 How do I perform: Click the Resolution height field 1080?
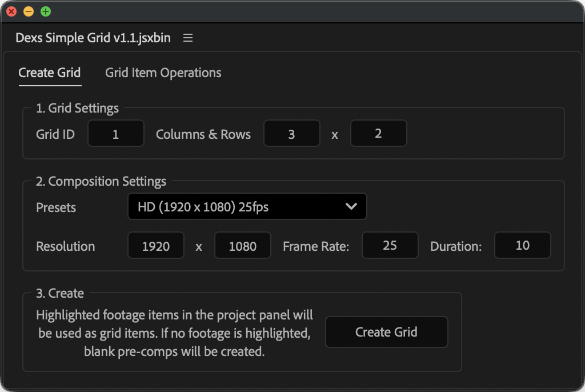point(242,246)
